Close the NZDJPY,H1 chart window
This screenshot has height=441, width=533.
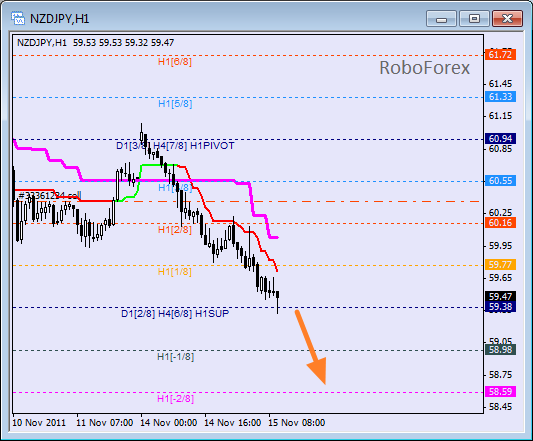click(507, 19)
